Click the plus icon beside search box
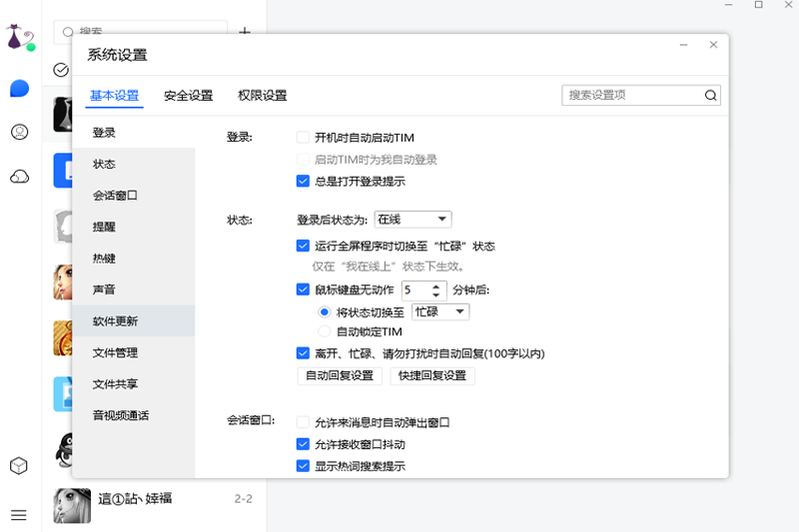Image resolution: width=799 pixels, height=532 pixels. (x=246, y=32)
